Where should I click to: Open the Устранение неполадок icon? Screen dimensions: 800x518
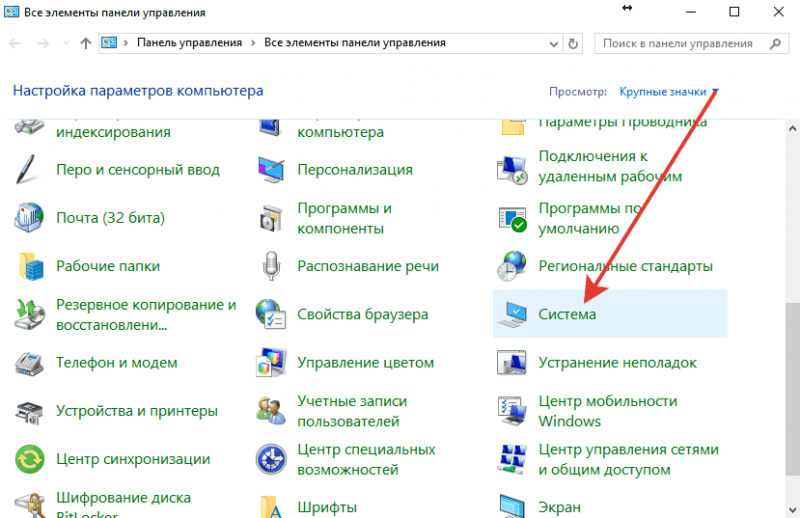pyautogui.click(x=512, y=363)
